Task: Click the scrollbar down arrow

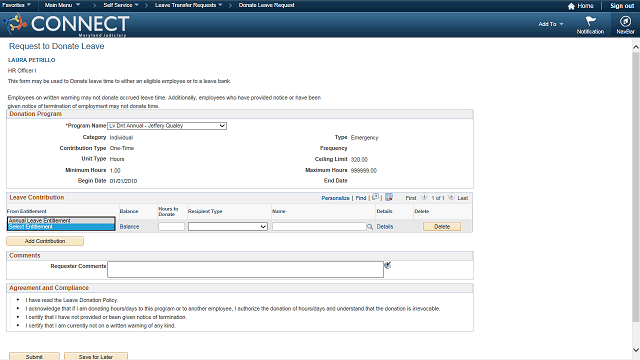Action: coord(636,350)
